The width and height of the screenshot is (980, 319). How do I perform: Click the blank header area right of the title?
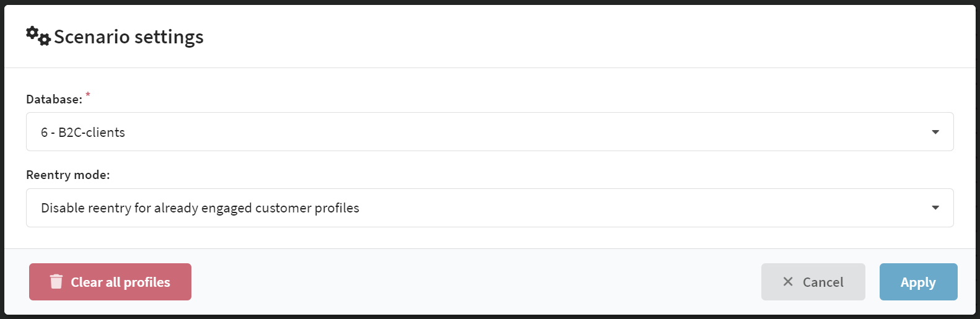coord(588,37)
